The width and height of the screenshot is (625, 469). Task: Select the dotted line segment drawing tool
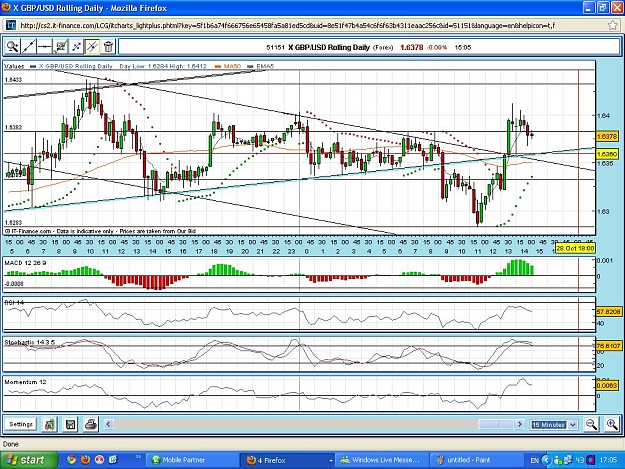click(x=76, y=47)
